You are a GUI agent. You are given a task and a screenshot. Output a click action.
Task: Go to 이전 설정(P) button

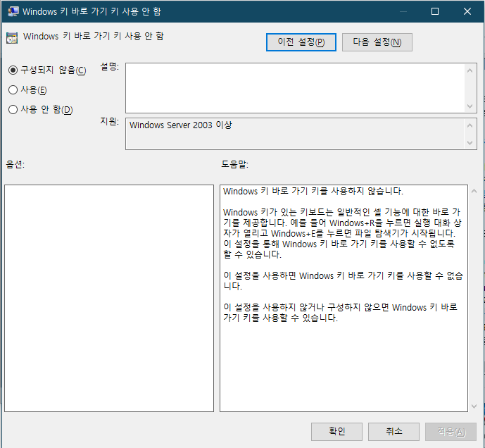pyautogui.click(x=301, y=42)
